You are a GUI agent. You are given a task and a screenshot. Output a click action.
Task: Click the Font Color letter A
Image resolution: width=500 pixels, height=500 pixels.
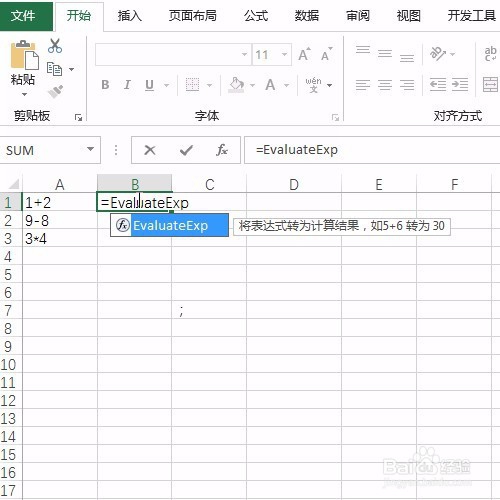tap(270, 85)
